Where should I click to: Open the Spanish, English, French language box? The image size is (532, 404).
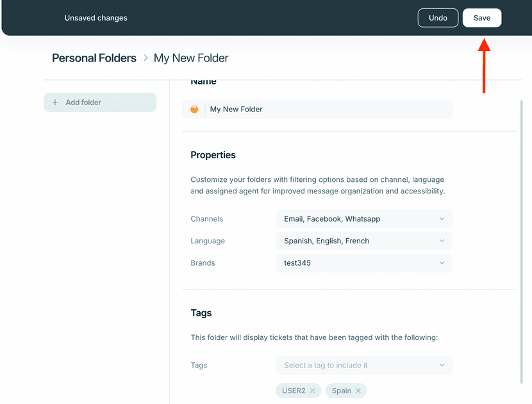363,241
